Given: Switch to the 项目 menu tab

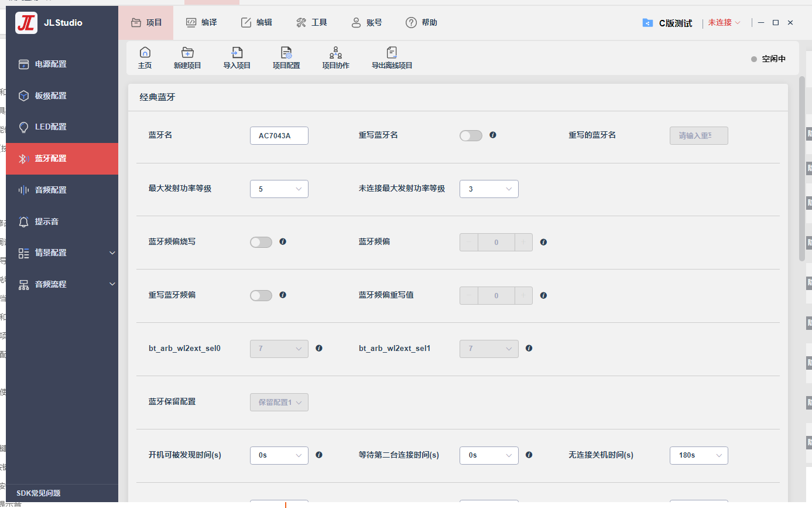Looking at the screenshot, I should coord(146,23).
